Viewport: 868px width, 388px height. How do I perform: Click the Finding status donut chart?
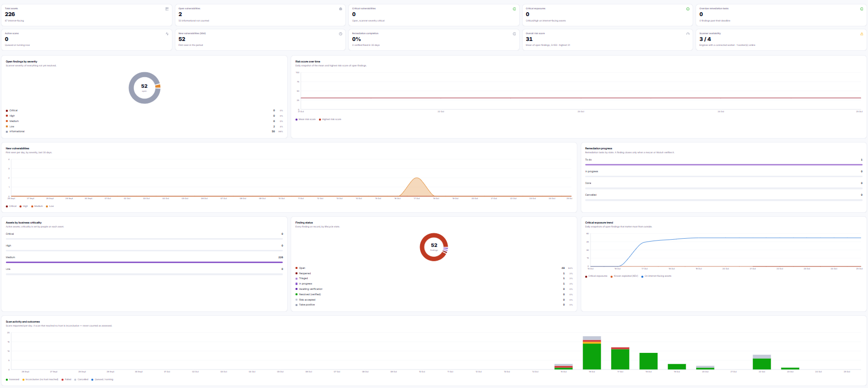click(434, 247)
